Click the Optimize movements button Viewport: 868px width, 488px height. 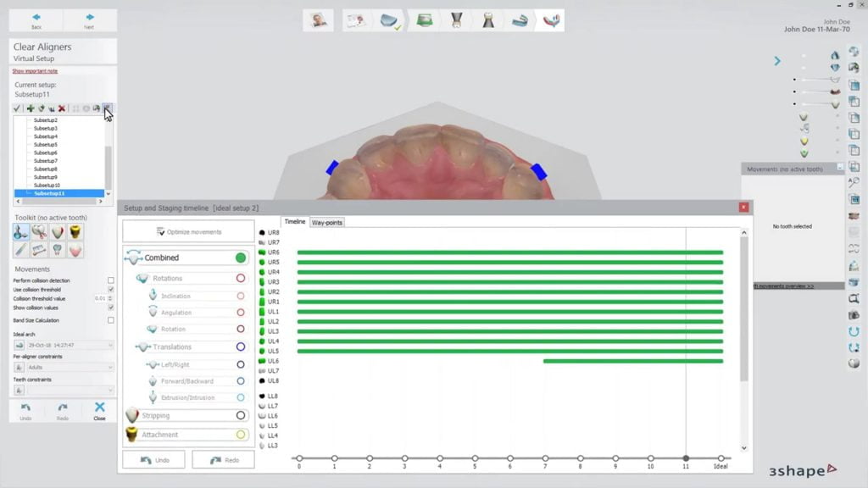pos(188,231)
